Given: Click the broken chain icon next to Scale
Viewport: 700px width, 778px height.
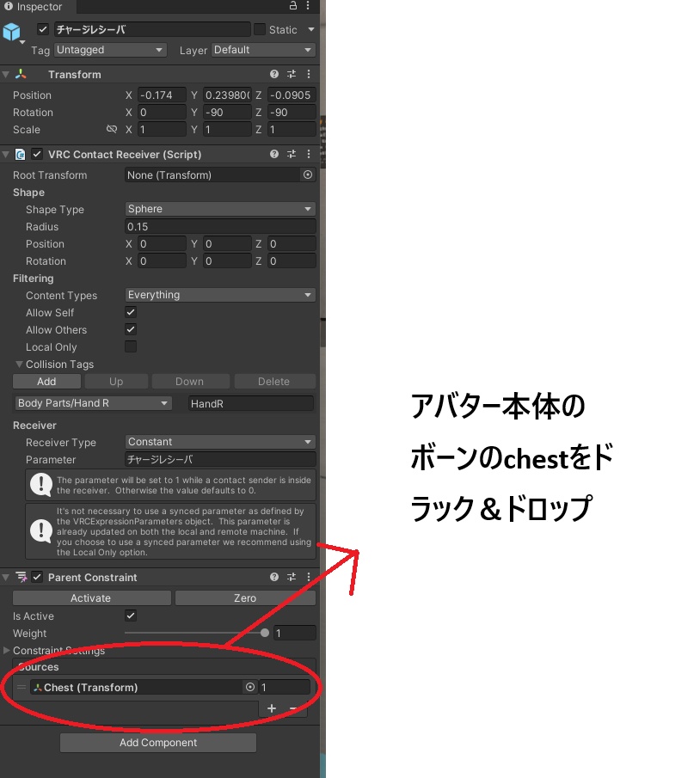Looking at the screenshot, I should (112, 129).
